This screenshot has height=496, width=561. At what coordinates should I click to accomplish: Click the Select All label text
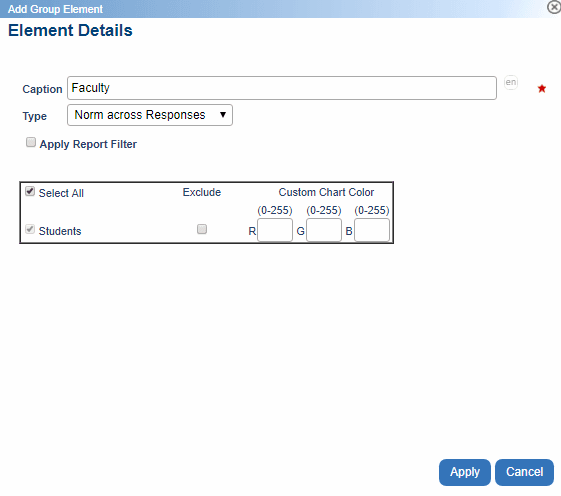(x=61, y=193)
